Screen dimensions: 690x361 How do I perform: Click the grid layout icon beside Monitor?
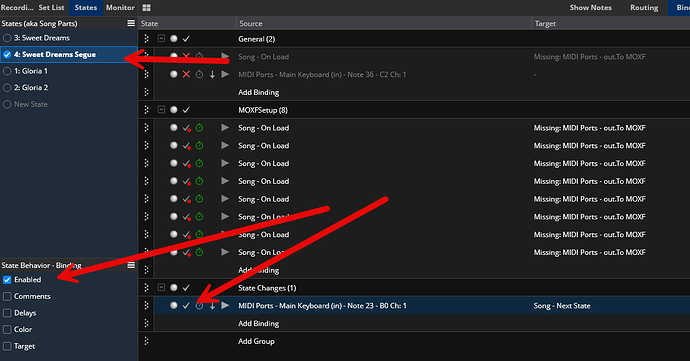click(x=147, y=7)
